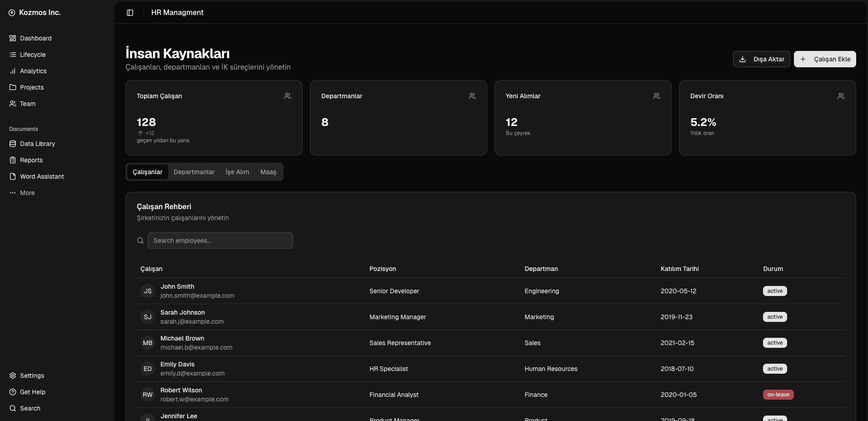
Task: Click Human Resources department cell
Action: click(551, 369)
